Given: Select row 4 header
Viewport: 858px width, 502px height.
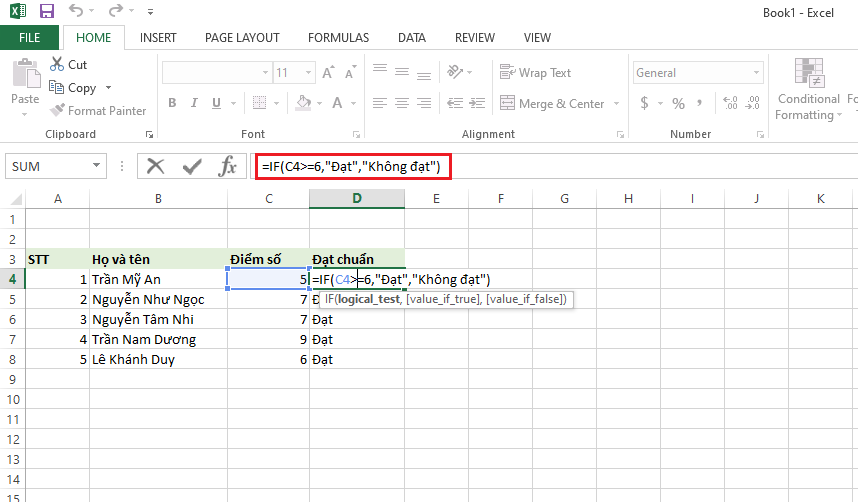Looking at the screenshot, I should point(12,279).
